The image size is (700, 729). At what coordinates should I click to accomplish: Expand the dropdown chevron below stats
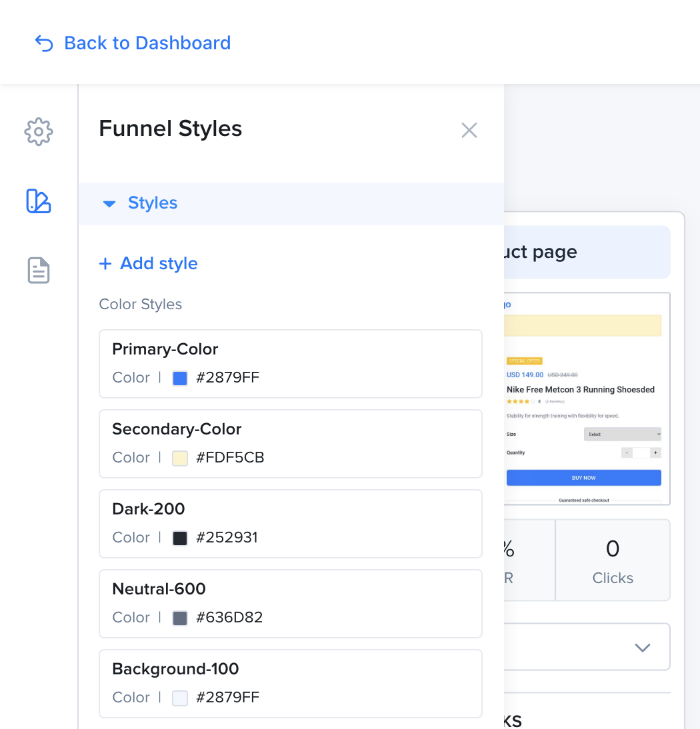[x=642, y=648]
